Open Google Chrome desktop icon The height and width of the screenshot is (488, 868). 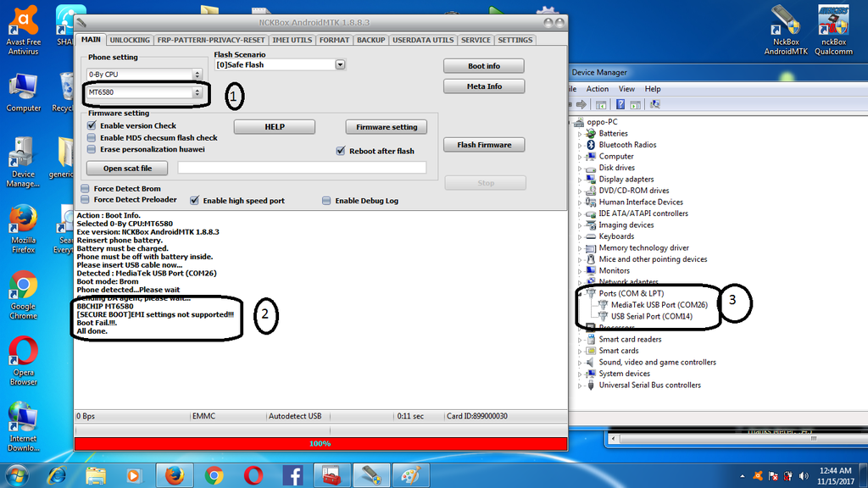(23, 288)
